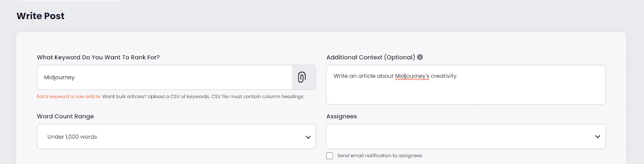Click the 'Send email notification to assignees' label
This screenshot has height=164, width=644.
380,156
